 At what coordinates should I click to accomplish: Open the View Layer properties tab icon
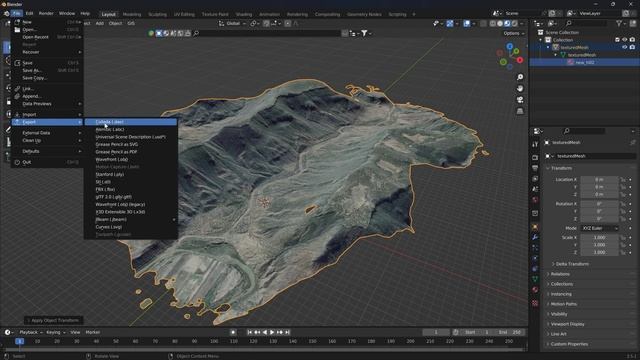pyautogui.click(x=535, y=179)
